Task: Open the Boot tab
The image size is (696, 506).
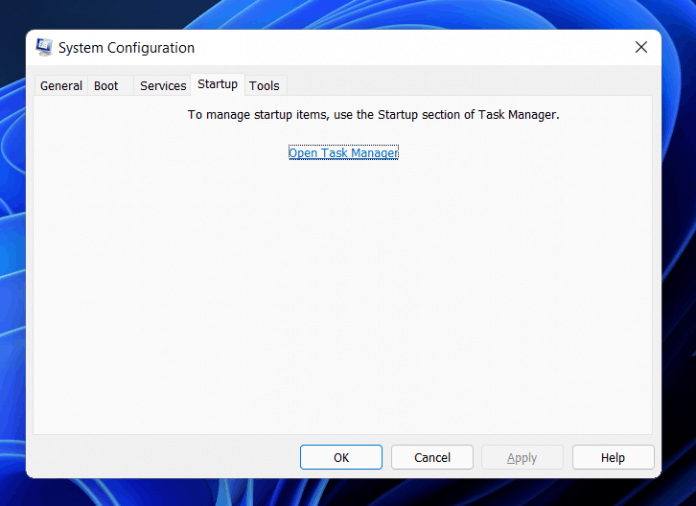Action: 106,86
